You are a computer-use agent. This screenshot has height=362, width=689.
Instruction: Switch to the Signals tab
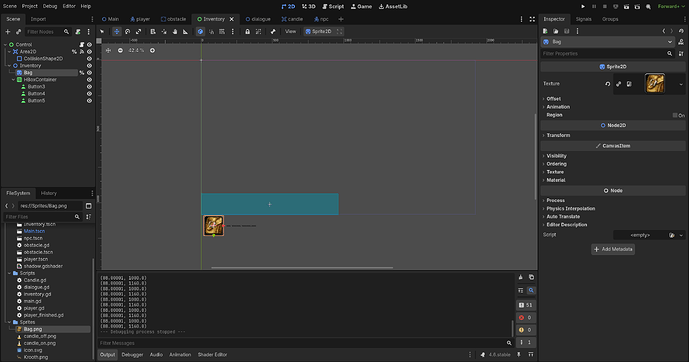pos(583,19)
